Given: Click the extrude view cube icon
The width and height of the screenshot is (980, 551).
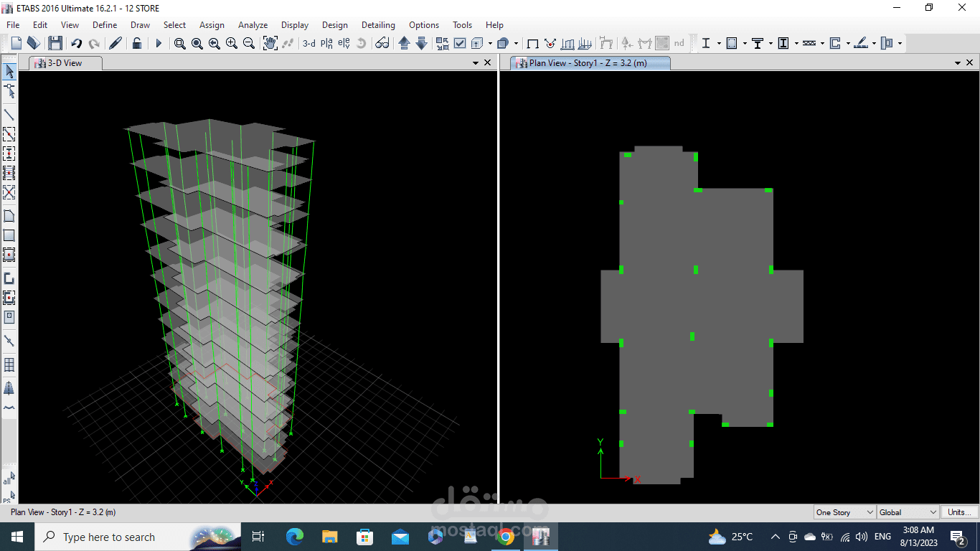Looking at the screenshot, I should [477, 43].
